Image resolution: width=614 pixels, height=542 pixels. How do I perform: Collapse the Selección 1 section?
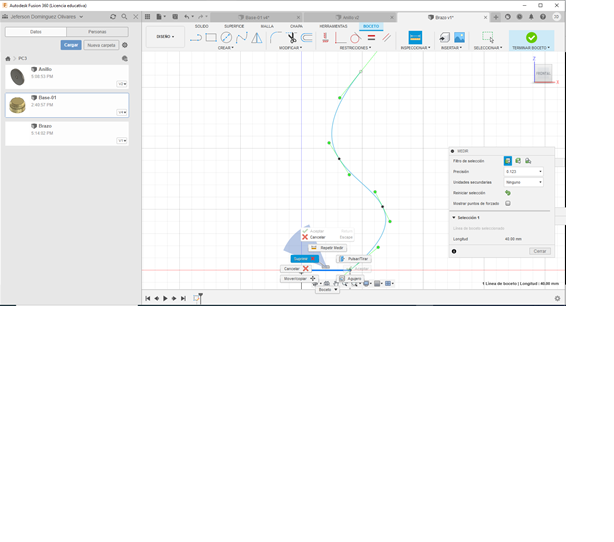click(454, 217)
